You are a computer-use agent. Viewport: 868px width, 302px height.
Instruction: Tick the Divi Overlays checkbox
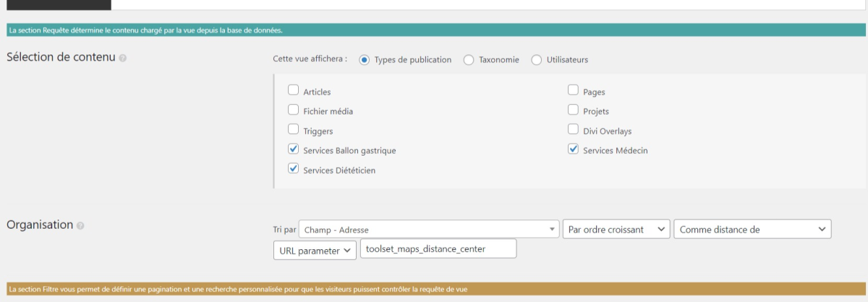[573, 130]
